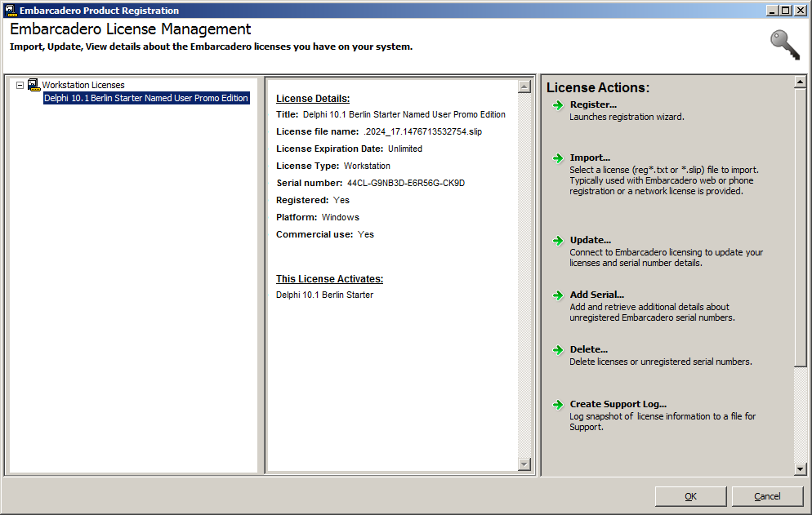Maximize the Embarcadero Product Registration window

point(786,11)
